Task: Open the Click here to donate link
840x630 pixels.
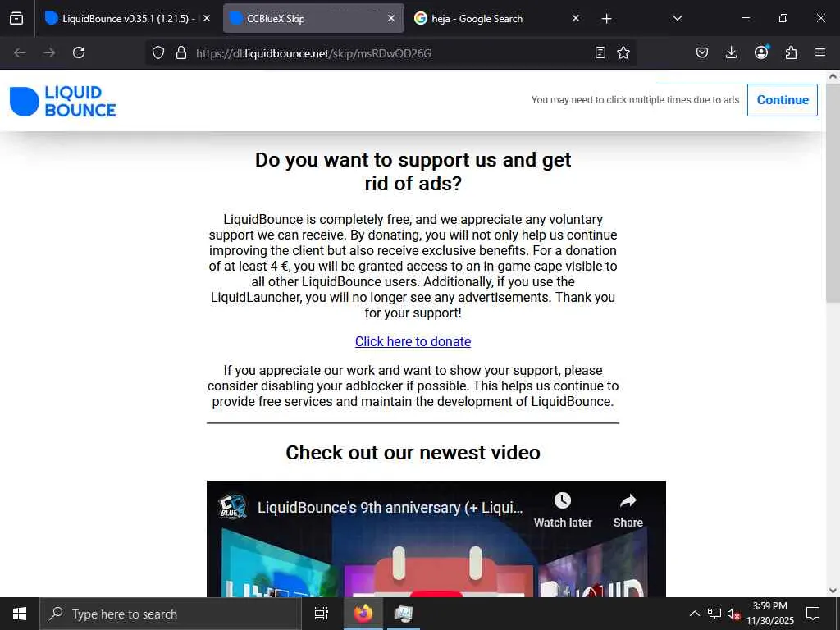Action: [413, 341]
